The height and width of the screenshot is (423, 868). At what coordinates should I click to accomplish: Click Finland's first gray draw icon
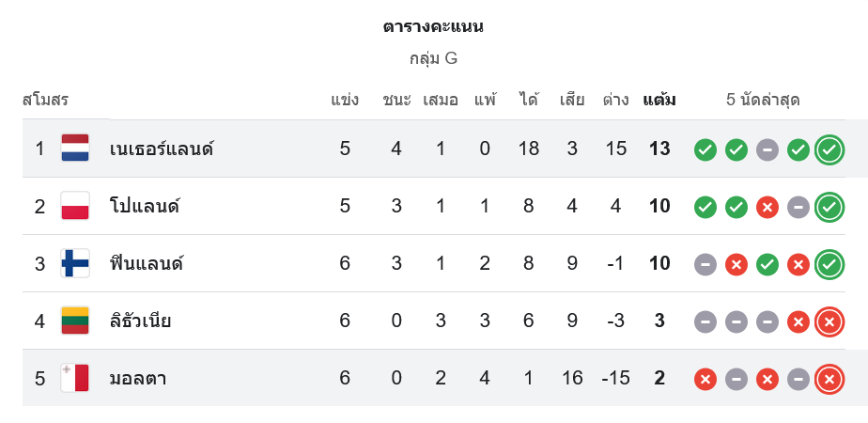tap(705, 264)
